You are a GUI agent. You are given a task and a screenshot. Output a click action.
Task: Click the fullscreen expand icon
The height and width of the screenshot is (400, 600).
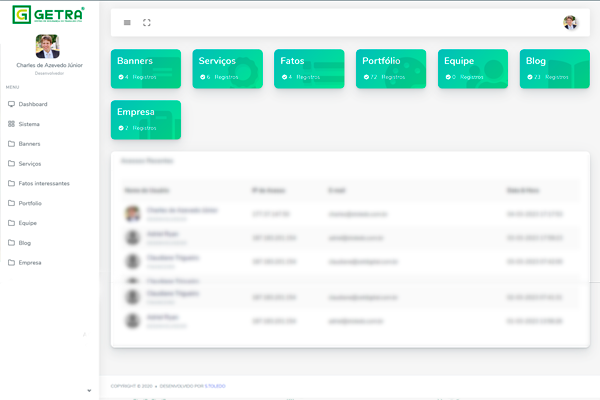pos(147,22)
